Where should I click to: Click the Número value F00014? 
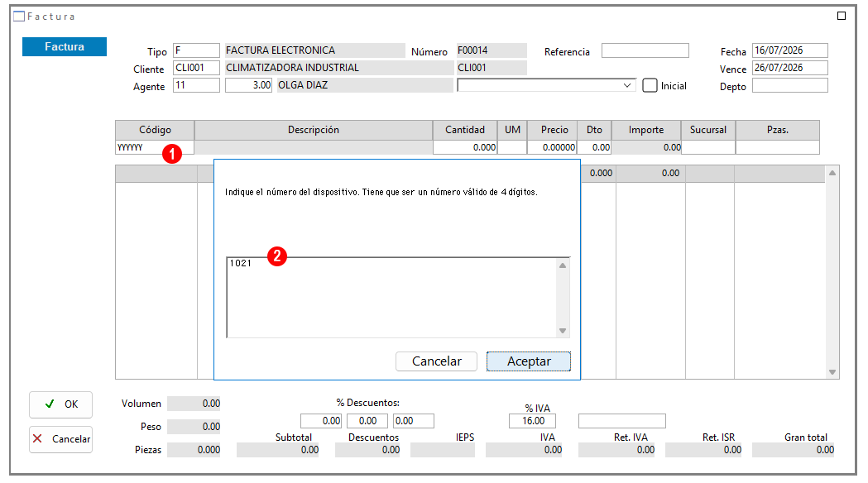pos(492,50)
